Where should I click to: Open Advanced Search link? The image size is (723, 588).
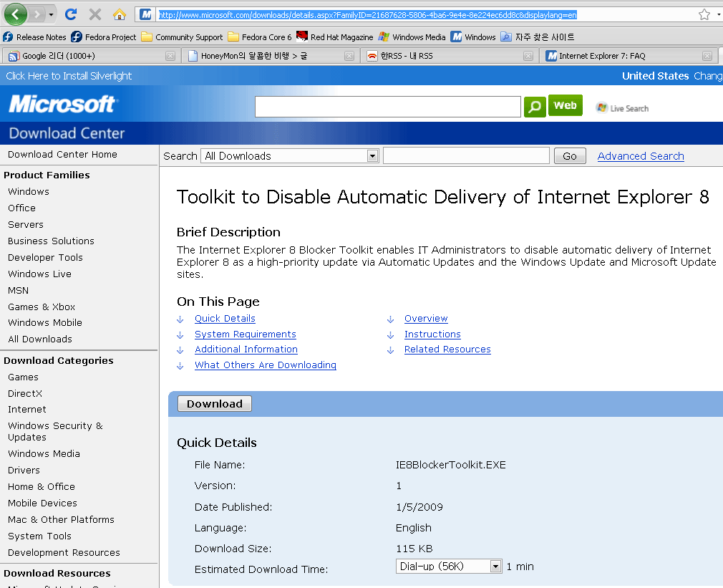[641, 156]
